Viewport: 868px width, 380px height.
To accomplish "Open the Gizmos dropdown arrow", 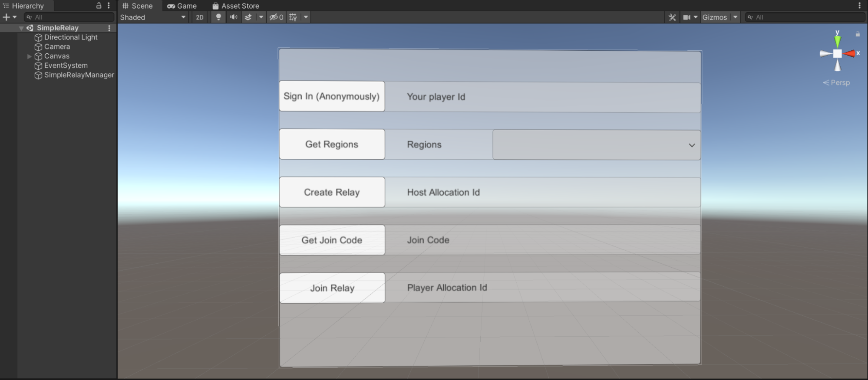I will [x=735, y=17].
